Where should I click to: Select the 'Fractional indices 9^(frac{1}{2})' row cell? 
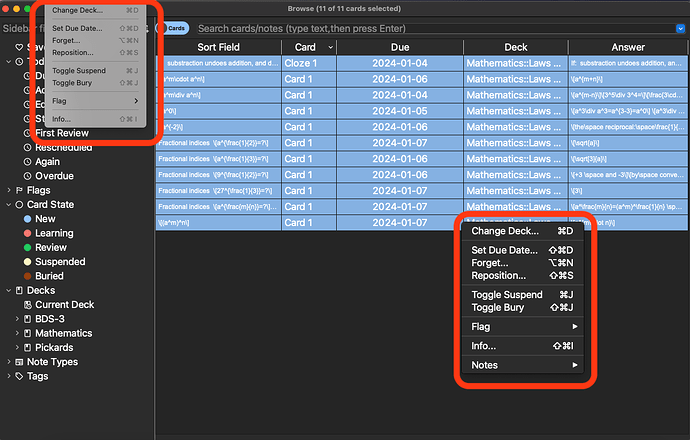pos(218,175)
